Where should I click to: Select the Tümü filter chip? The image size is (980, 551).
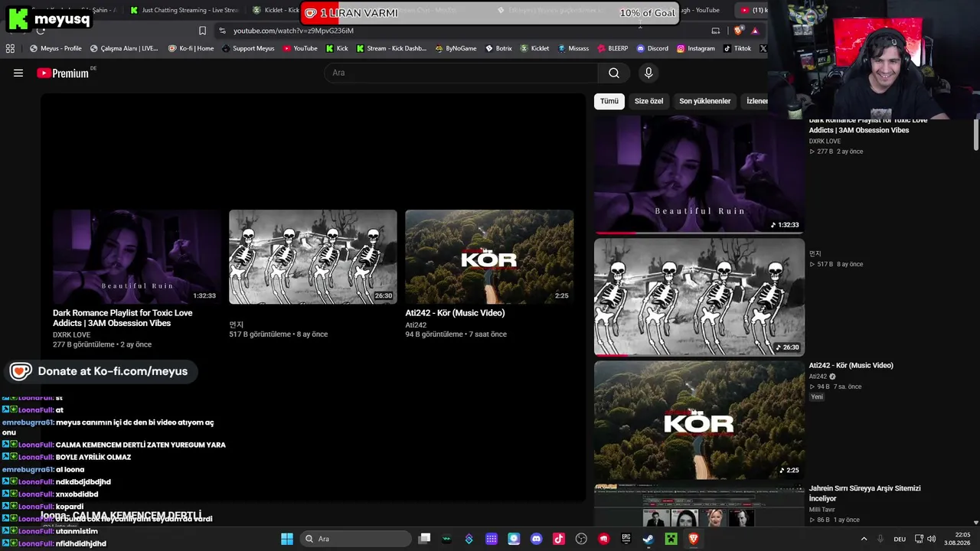pyautogui.click(x=609, y=101)
